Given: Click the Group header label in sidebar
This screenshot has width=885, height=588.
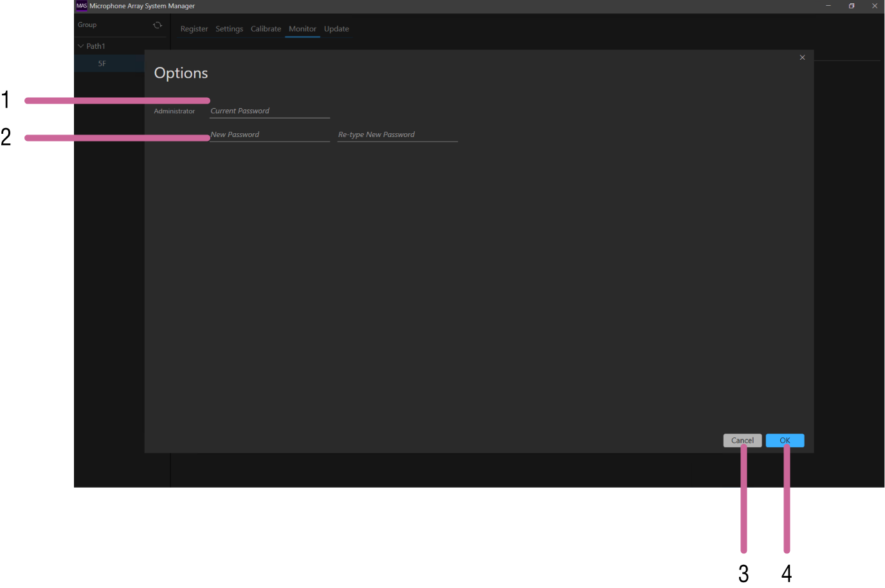Looking at the screenshot, I should 87,25.
